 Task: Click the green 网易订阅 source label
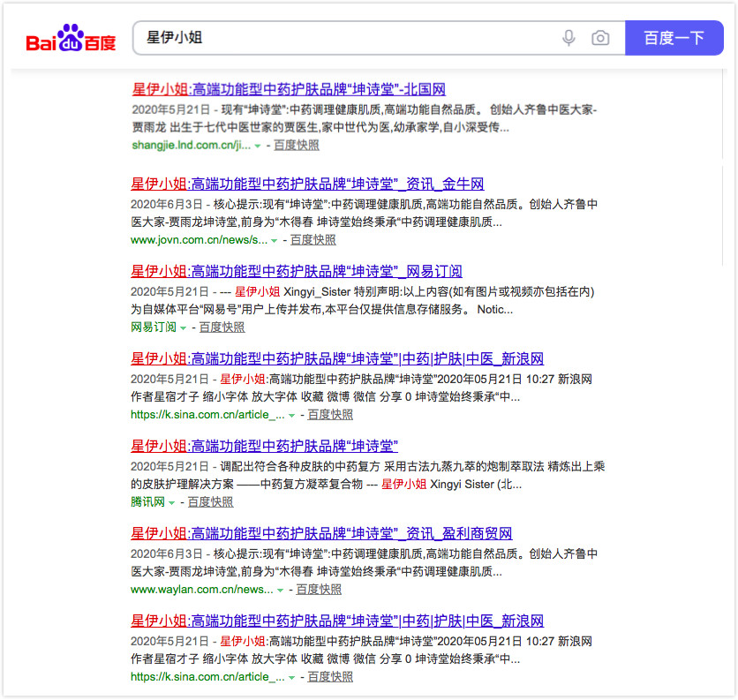pos(154,327)
